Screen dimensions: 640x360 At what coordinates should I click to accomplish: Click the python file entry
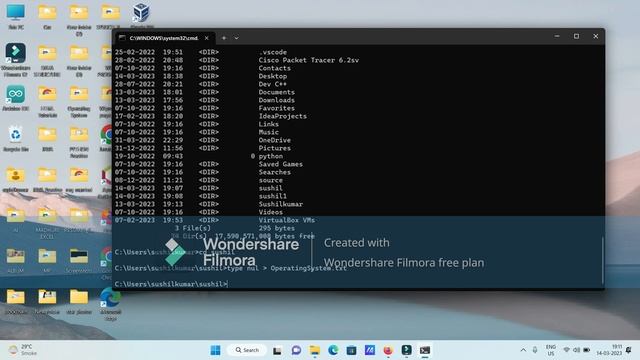[271, 156]
